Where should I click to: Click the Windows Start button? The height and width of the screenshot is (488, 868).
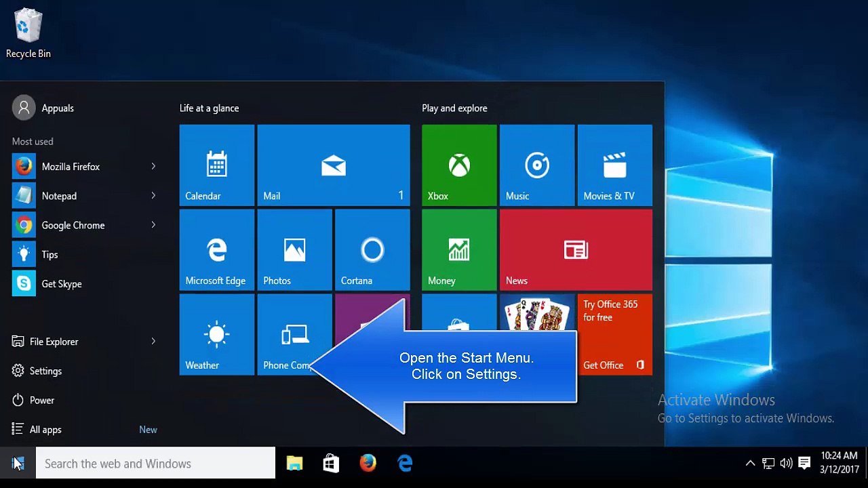18,464
